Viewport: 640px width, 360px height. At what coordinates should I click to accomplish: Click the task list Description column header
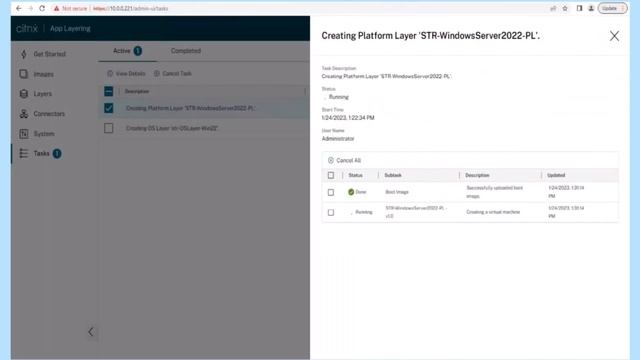pos(137,91)
